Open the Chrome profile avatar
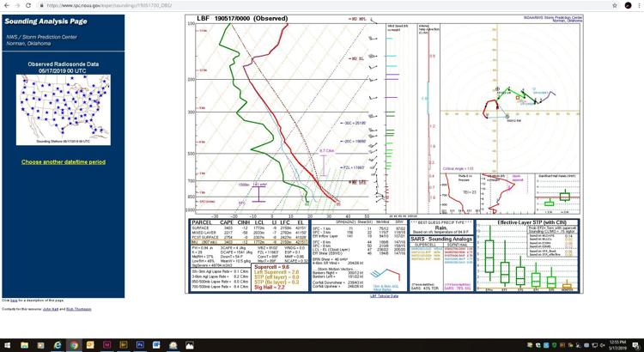The image size is (644, 352). click(x=628, y=6)
